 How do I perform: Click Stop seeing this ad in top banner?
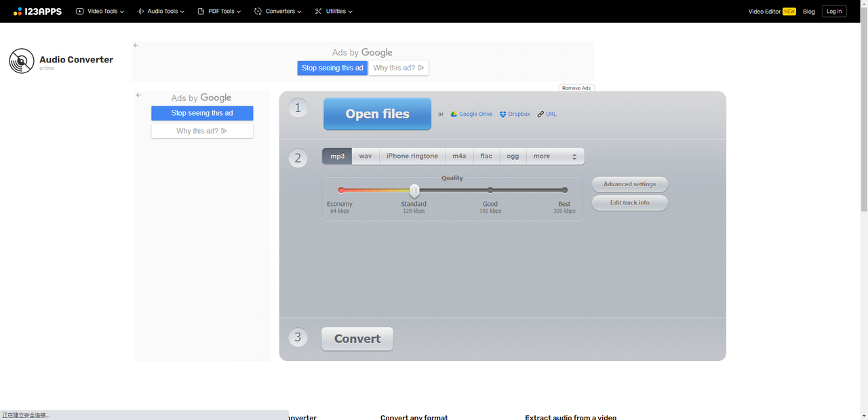tap(332, 68)
